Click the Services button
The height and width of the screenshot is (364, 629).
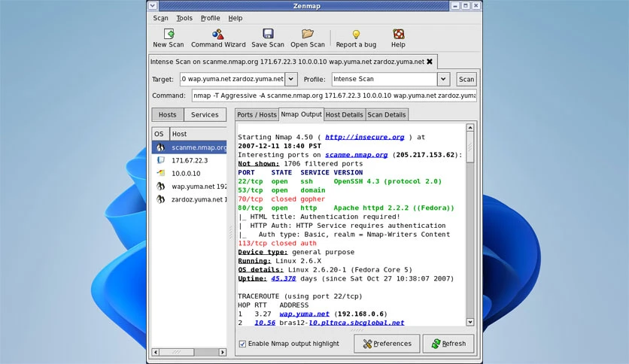(x=205, y=114)
